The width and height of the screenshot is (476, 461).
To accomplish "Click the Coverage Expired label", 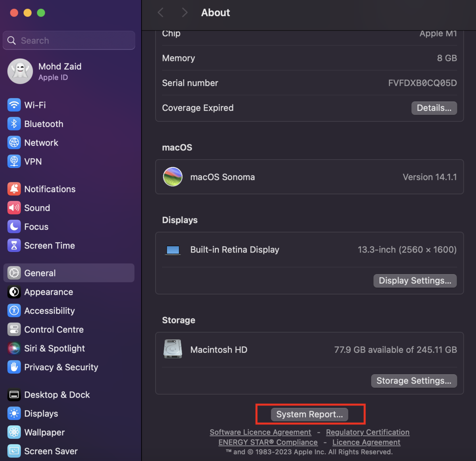I will click(x=198, y=108).
